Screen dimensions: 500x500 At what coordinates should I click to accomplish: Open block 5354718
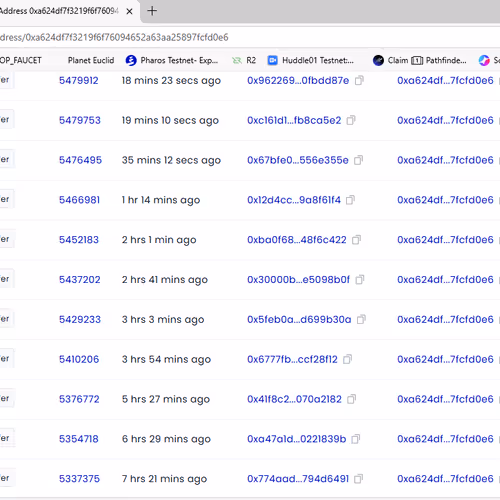click(x=79, y=439)
